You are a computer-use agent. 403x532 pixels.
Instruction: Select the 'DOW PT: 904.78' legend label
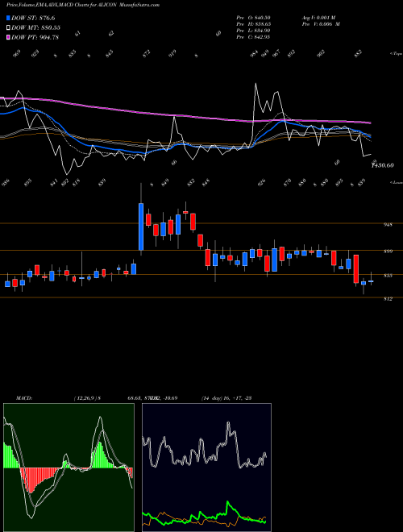[35, 37]
